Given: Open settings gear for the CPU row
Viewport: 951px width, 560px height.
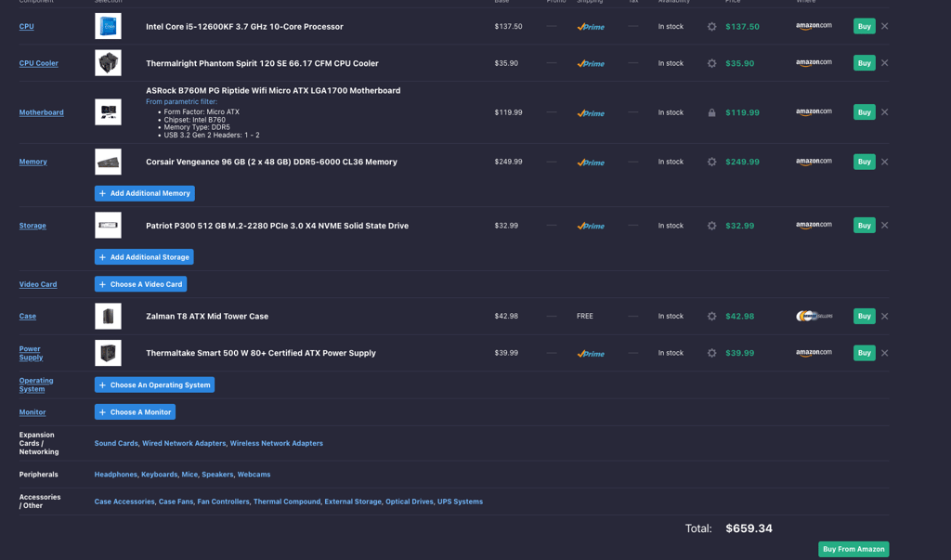Looking at the screenshot, I should pos(711,27).
